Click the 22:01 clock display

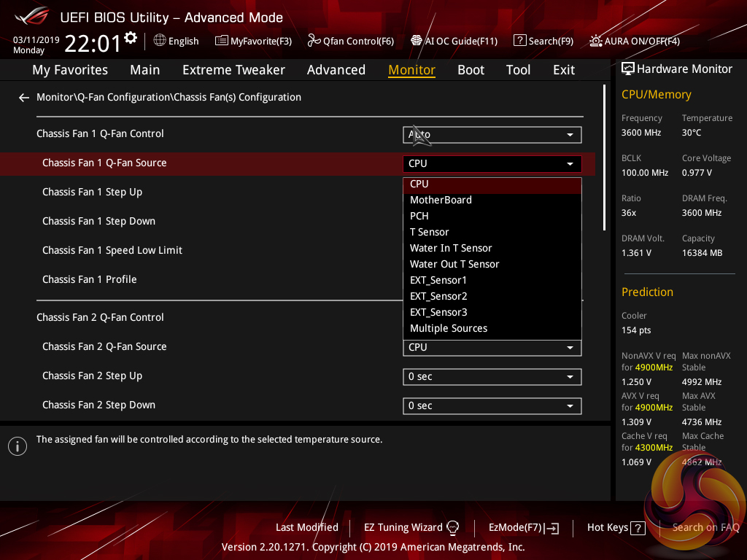(93, 43)
